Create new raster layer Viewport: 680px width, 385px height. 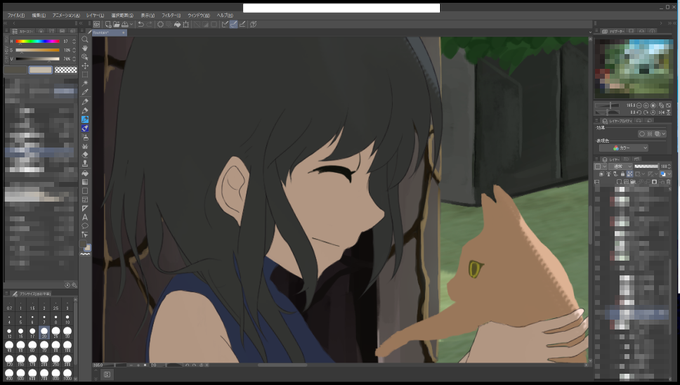pos(619,182)
